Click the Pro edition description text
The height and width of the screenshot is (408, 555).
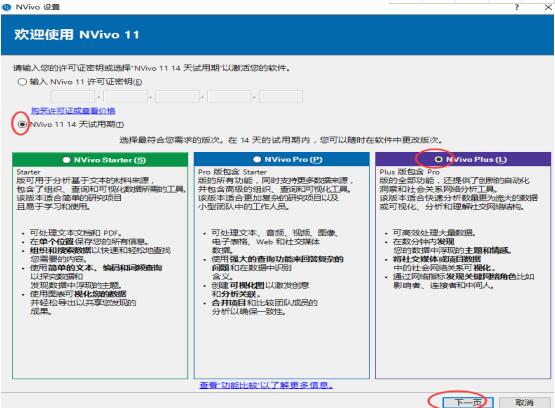[275, 189]
